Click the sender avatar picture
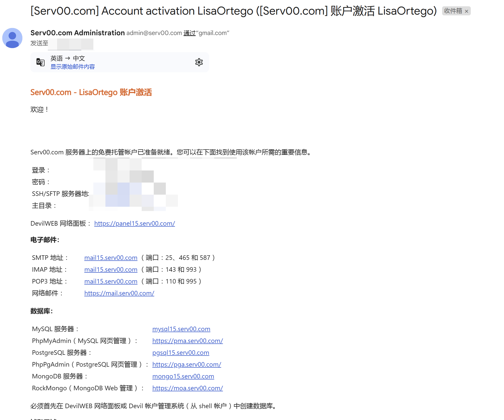This screenshot has height=420, width=504. [12, 38]
